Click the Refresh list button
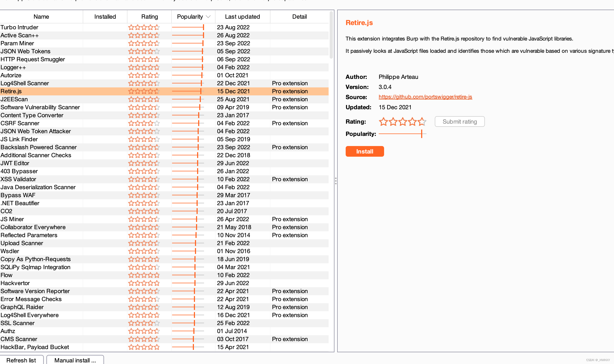Viewport: 614px width, 364px height. click(x=21, y=360)
